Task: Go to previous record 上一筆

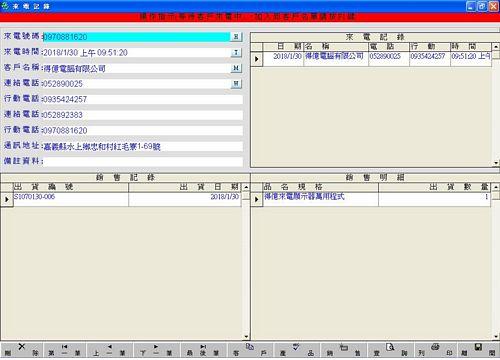Action: coord(109,350)
